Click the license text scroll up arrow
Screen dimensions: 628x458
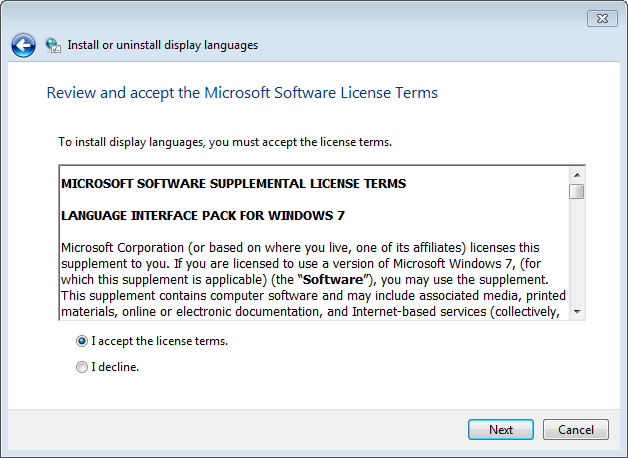577,175
